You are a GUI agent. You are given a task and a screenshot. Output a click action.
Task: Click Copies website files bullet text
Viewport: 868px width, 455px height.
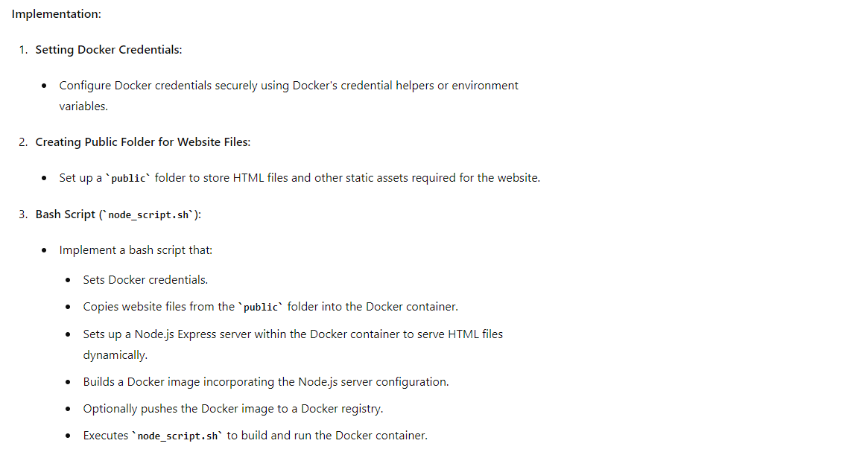(270, 306)
